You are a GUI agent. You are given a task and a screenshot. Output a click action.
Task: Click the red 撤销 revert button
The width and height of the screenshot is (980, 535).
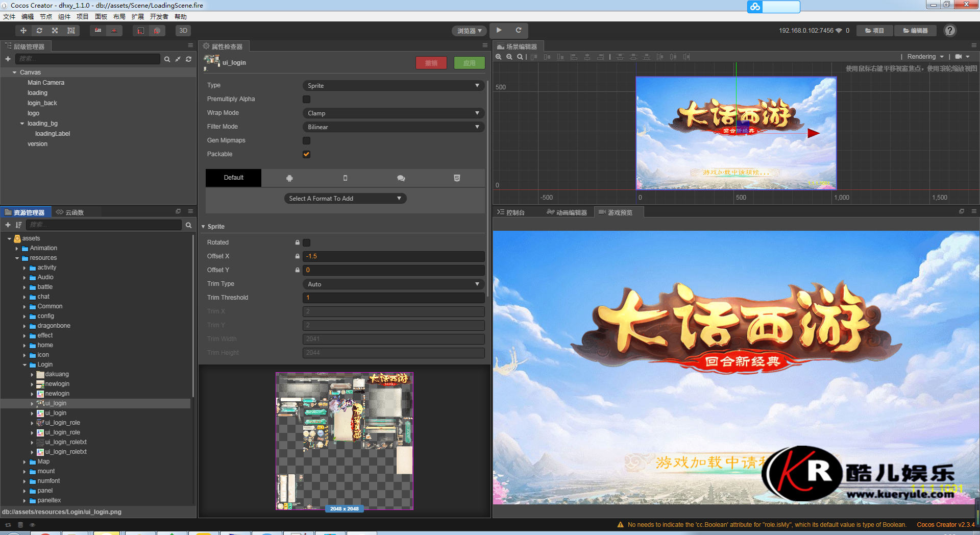pyautogui.click(x=431, y=63)
